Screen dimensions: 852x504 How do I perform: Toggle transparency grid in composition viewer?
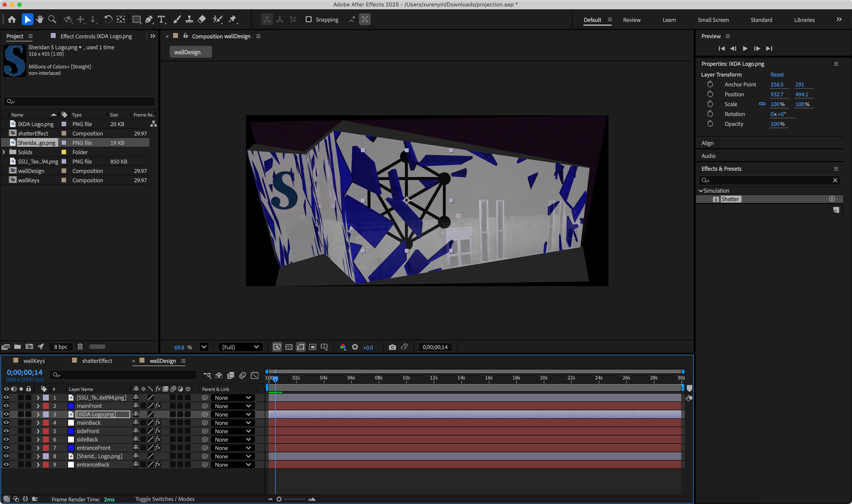[x=288, y=347]
